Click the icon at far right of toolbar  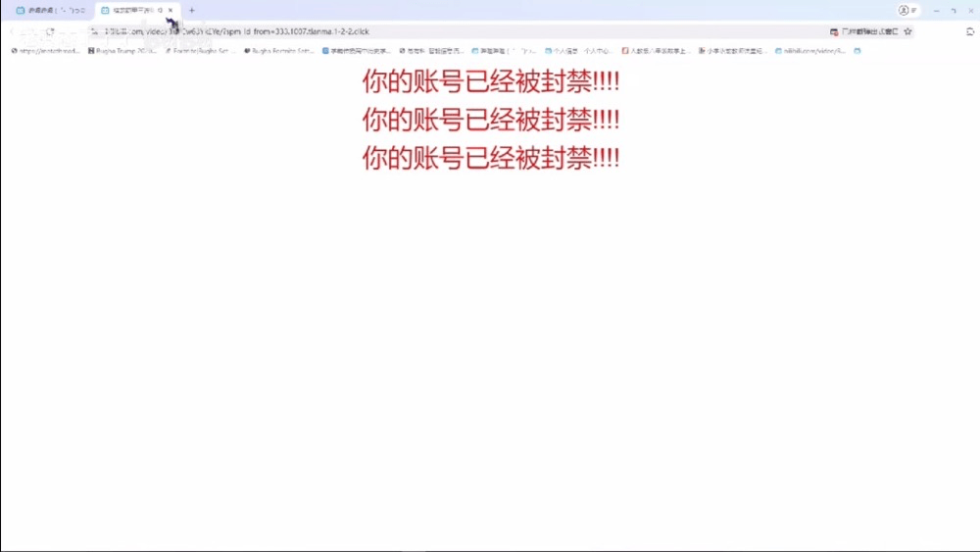970,31
